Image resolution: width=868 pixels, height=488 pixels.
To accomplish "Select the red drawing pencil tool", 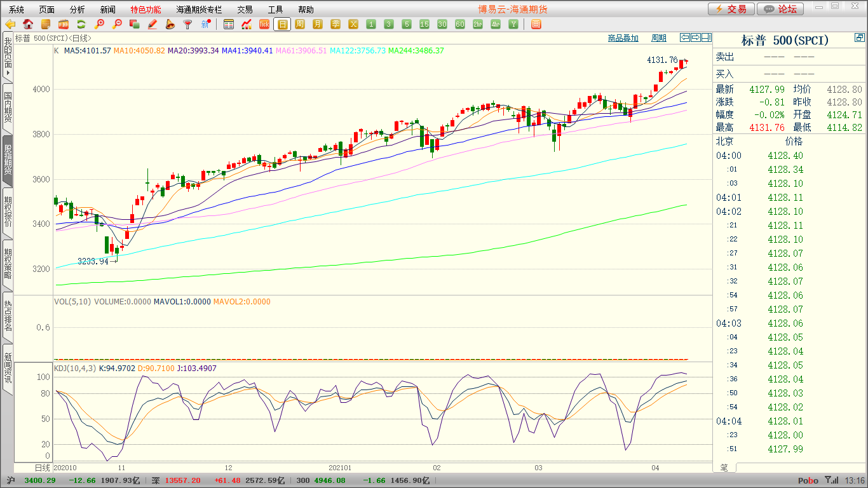I will 152,24.
